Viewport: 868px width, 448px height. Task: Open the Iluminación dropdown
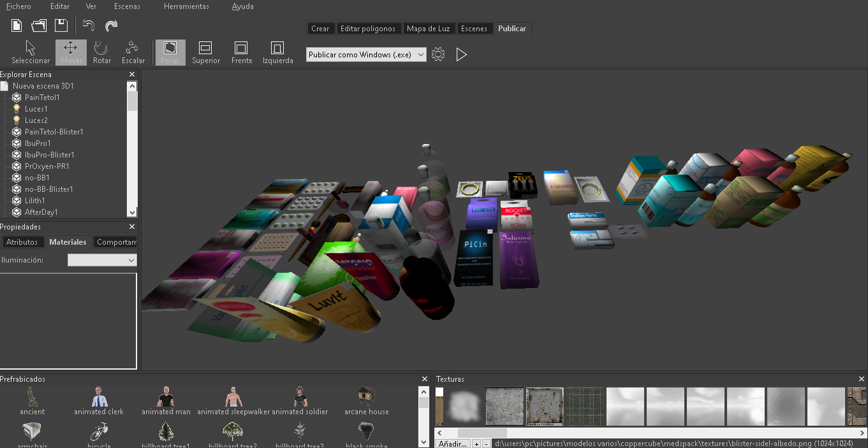[102, 260]
